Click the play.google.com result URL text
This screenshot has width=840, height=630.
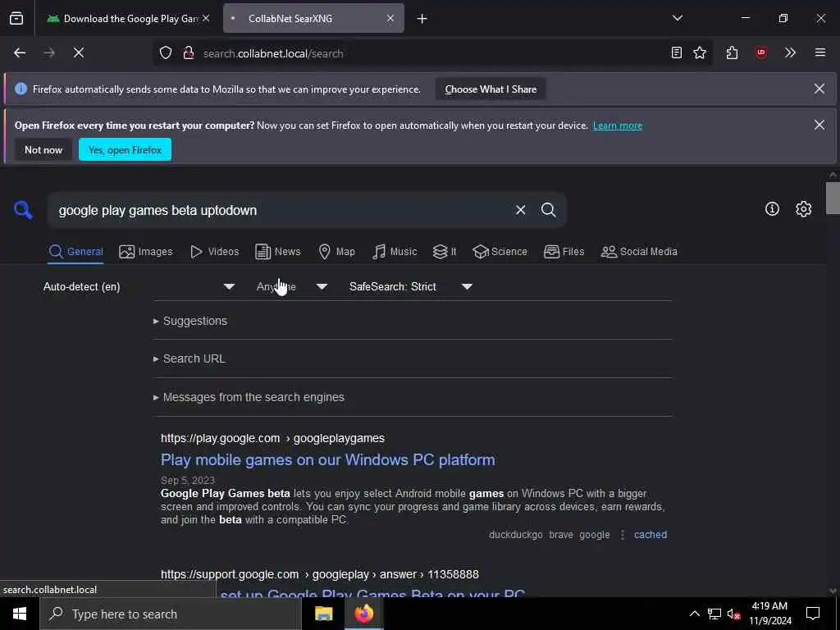pyautogui.click(x=272, y=438)
